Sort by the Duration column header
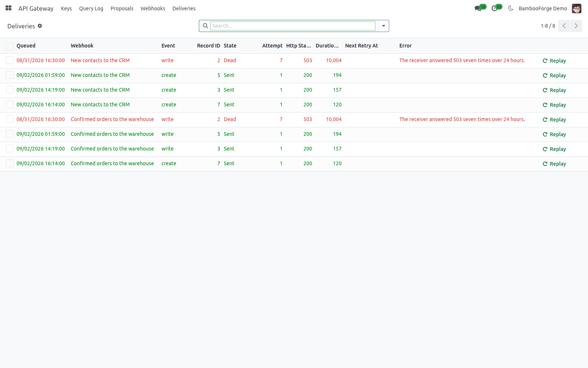The height and width of the screenshot is (368, 588). point(327,46)
